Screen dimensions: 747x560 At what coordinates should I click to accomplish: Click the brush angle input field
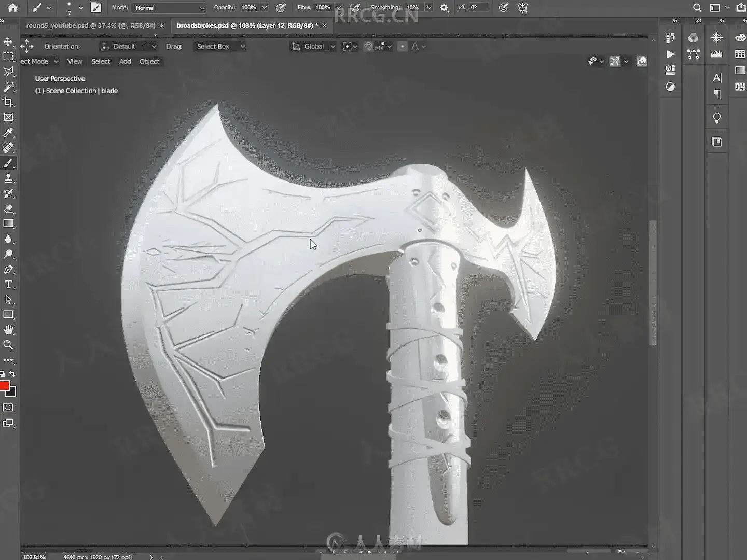[479, 8]
